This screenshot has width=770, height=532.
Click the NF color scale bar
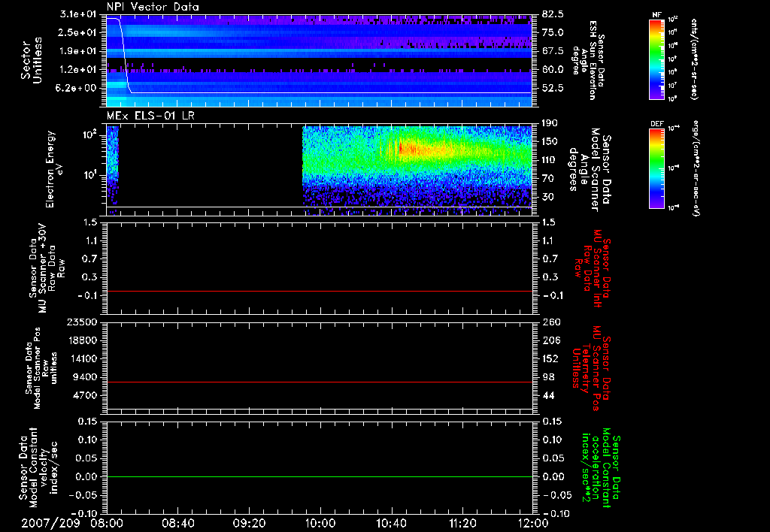[656, 59]
